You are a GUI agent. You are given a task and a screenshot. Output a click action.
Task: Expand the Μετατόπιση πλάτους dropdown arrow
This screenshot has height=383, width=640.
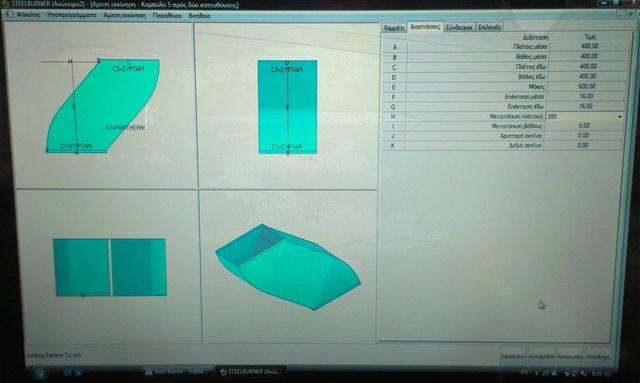(x=620, y=117)
